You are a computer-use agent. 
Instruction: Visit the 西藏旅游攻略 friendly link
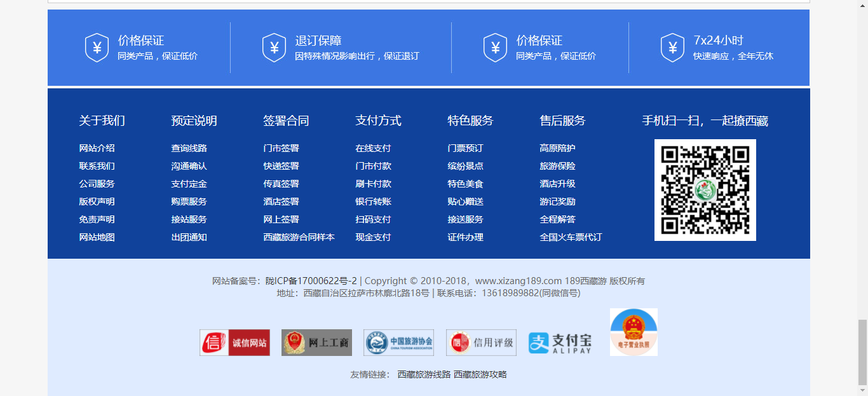[480, 374]
